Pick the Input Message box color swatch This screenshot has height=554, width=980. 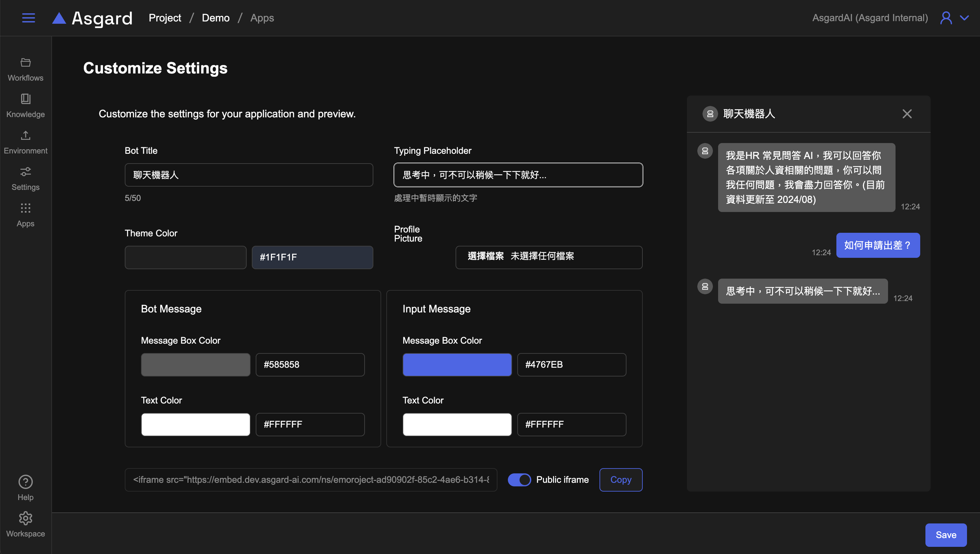click(x=457, y=365)
